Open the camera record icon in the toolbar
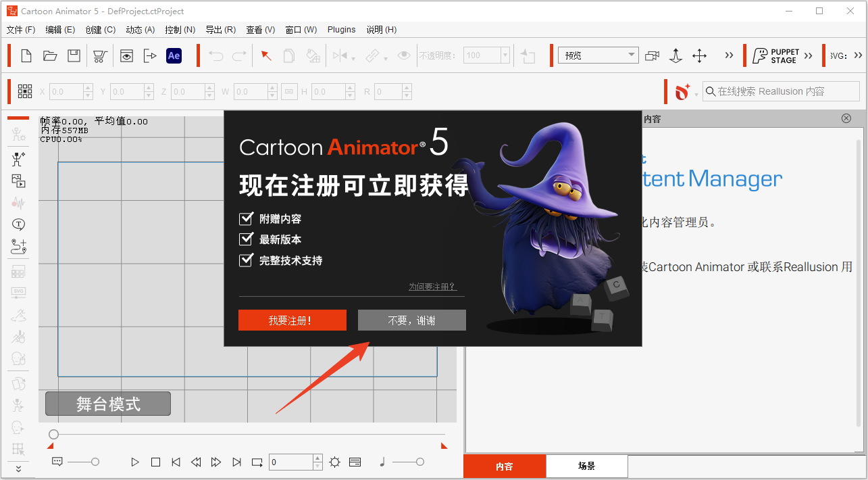This screenshot has width=868, height=480. click(652, 55)
